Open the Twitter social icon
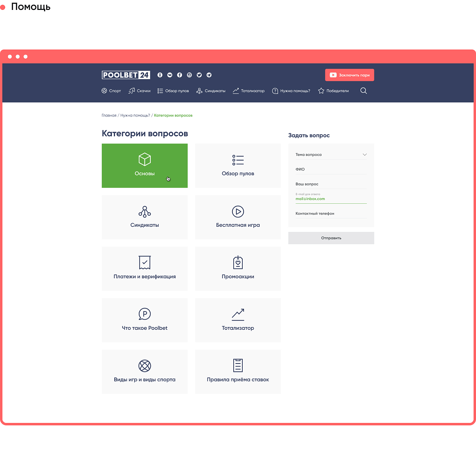The image size is (476, 461). point(199,75)
